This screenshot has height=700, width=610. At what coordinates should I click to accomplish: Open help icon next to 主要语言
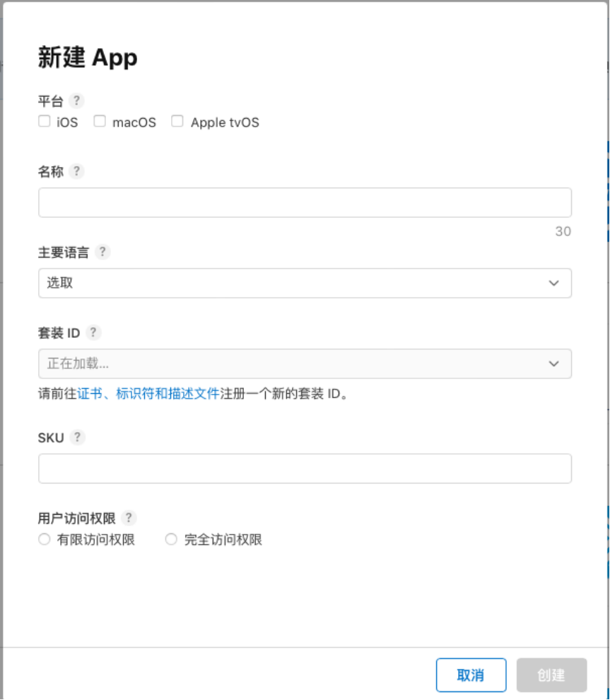coord(102,252)
